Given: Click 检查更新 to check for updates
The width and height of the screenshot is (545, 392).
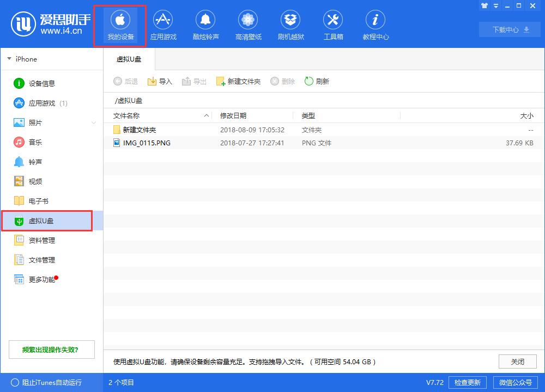Looking at the screenshot, I should [468, 382].
